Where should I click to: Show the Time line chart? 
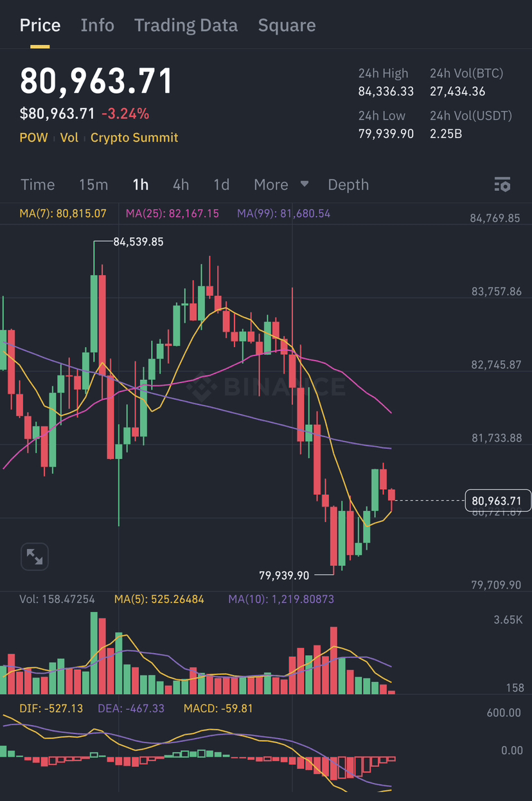click(x=37, y=184)
